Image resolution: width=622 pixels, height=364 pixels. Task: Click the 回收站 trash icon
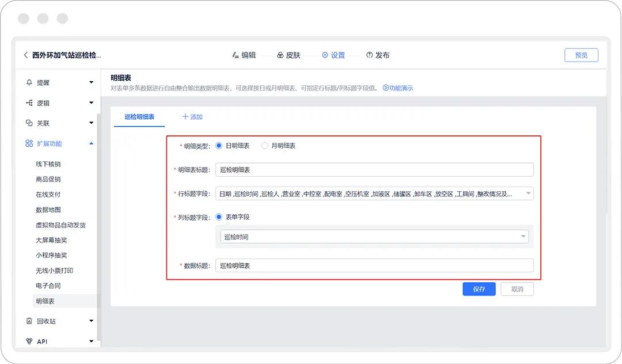tap(29, 321)
